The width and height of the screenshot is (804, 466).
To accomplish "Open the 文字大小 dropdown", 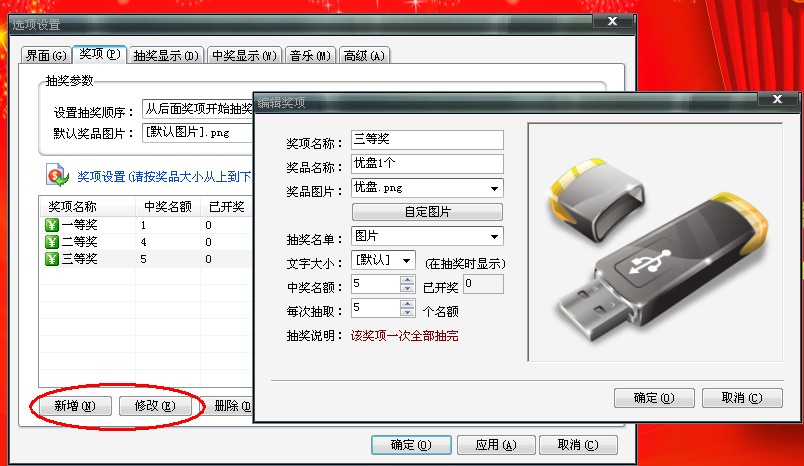I will pyautogui.click(x=405, y=260).
